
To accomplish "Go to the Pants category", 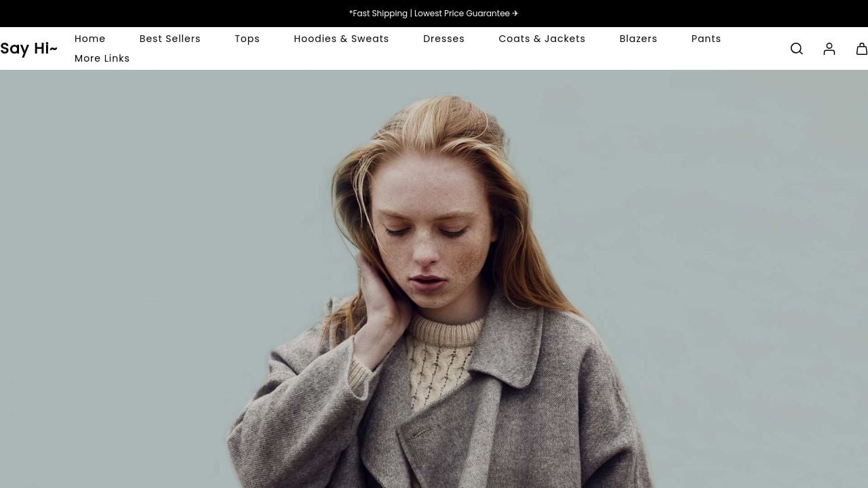I will click(x=706, y=39).
